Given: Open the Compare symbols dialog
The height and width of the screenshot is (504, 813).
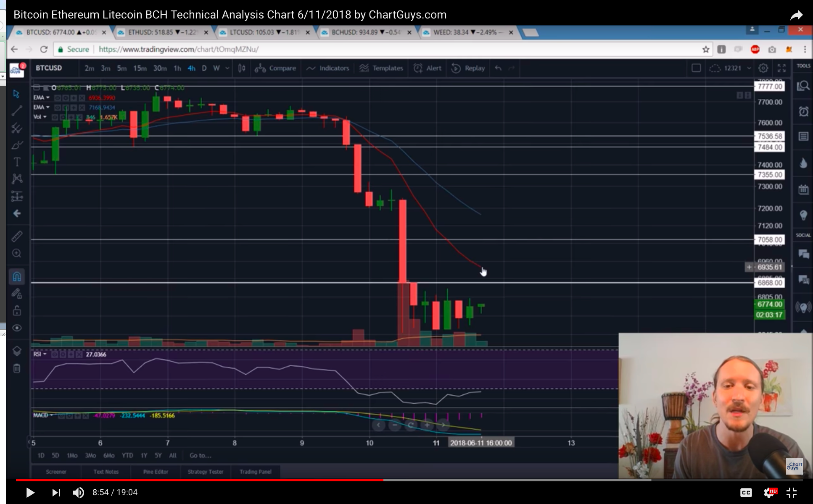Looking at the screenshot, I should [x=276, y=68].
